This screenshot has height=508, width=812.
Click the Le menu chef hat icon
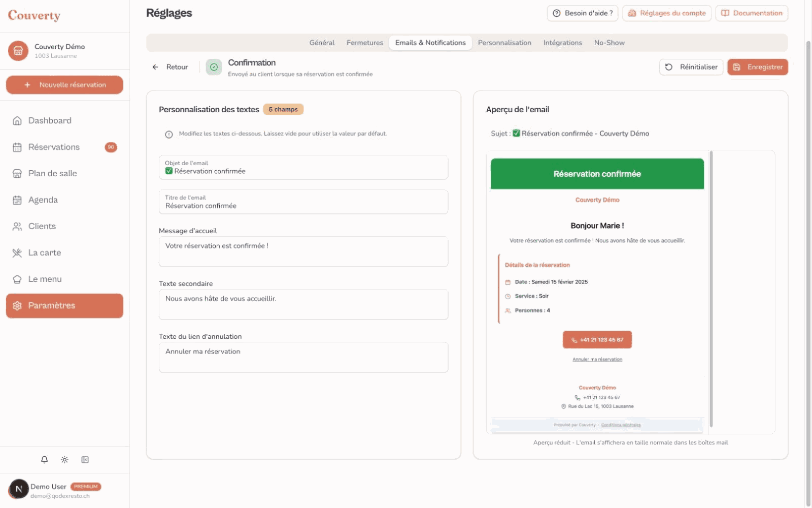click(17, 279)
